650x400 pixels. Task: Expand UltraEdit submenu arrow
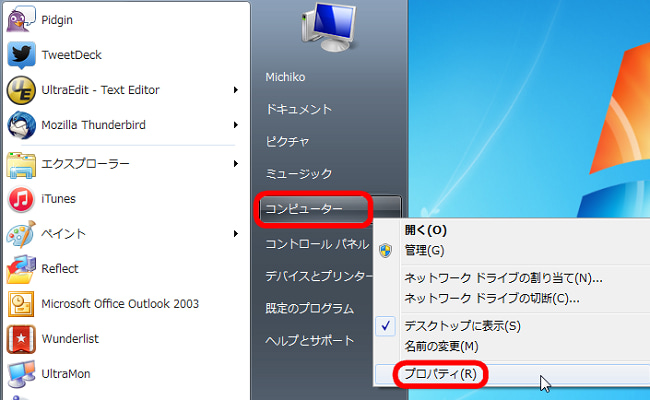(x=235, y=90)
